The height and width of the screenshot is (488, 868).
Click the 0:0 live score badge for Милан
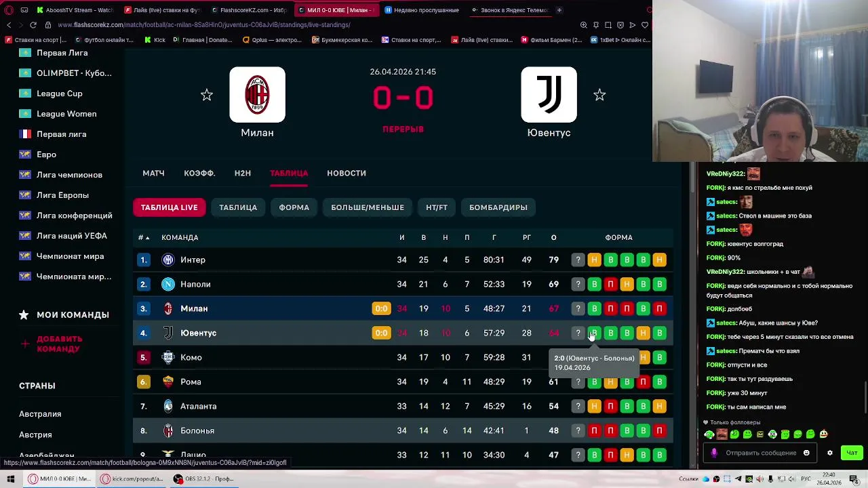pos(381,308)
